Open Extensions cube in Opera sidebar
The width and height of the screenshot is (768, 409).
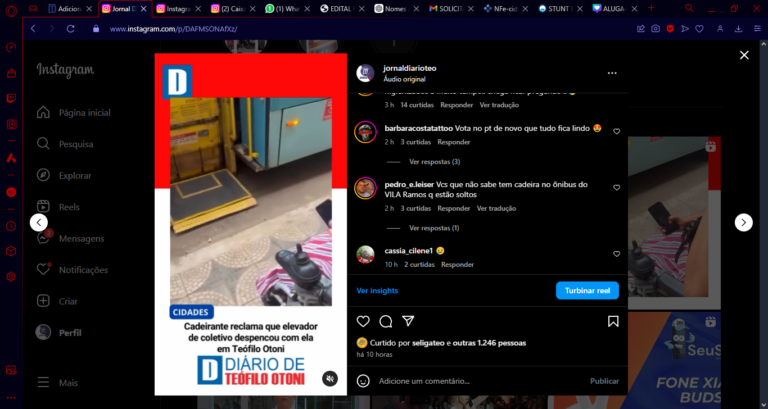coord(11,251)
